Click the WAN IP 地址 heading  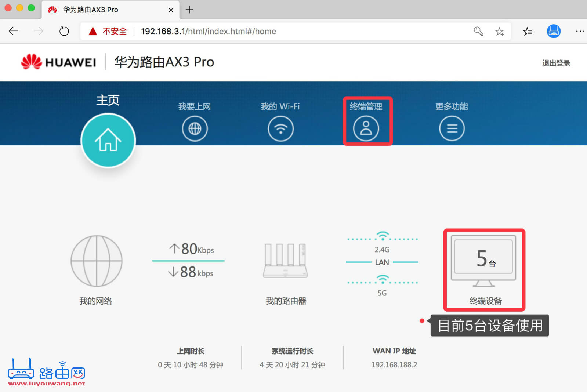coord(394,351)
